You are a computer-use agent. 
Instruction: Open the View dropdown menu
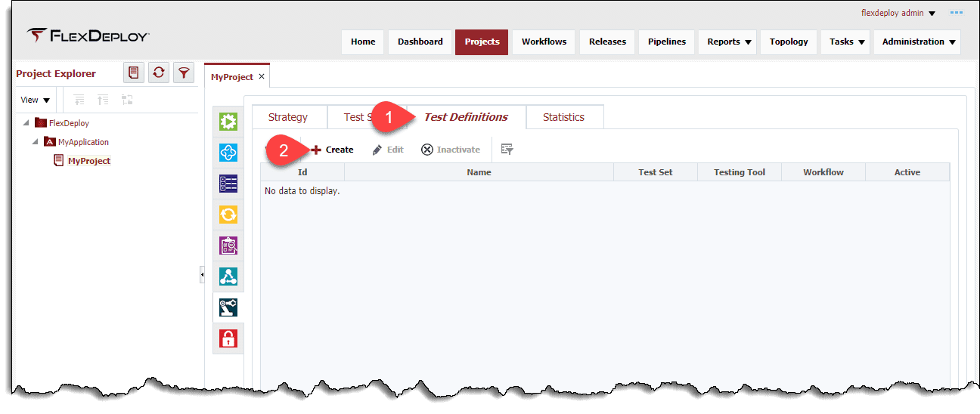tap(35, 100)
